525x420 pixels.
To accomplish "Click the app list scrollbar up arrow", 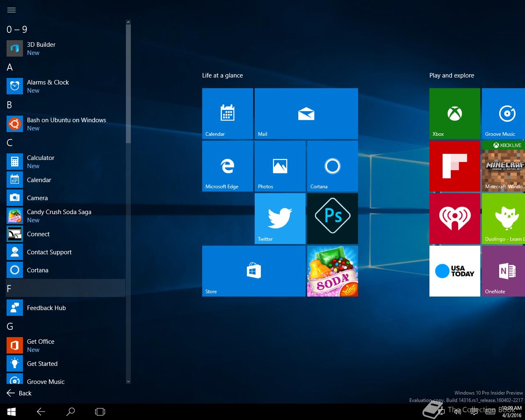I will [128, 22].
